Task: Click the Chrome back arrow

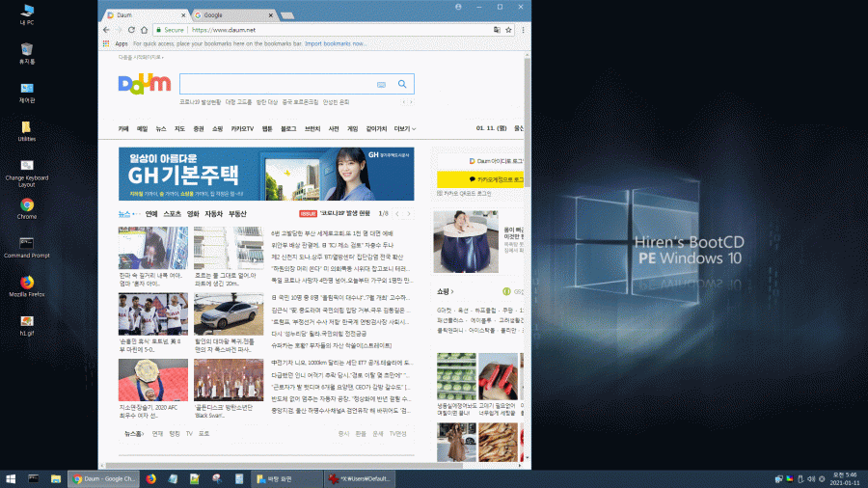Action: tap(106, 30)
